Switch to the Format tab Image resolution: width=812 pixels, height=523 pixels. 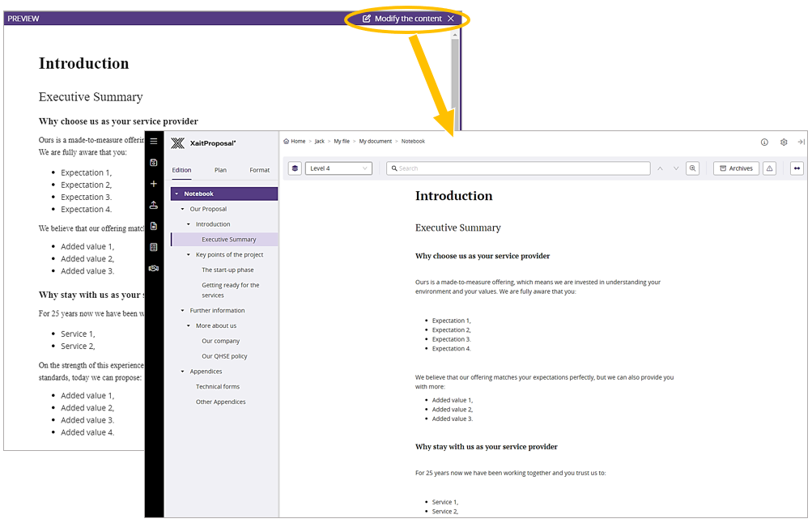(259, 170)
